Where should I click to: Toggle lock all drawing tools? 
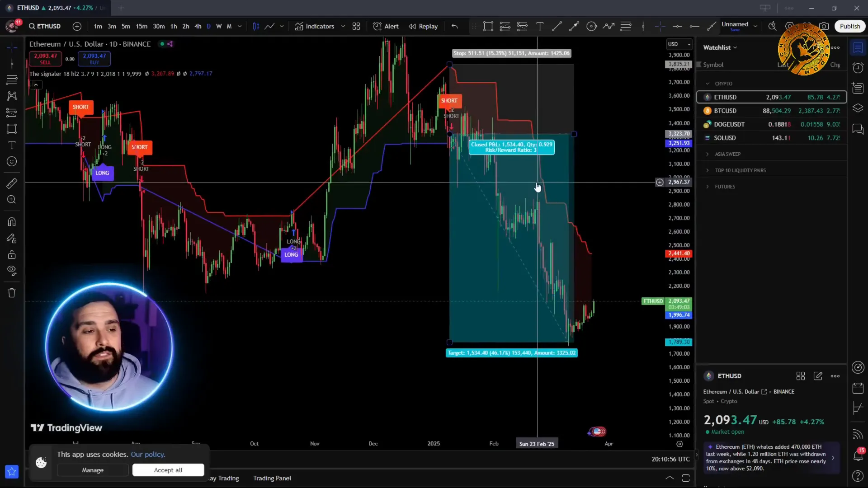coord(12,255)
